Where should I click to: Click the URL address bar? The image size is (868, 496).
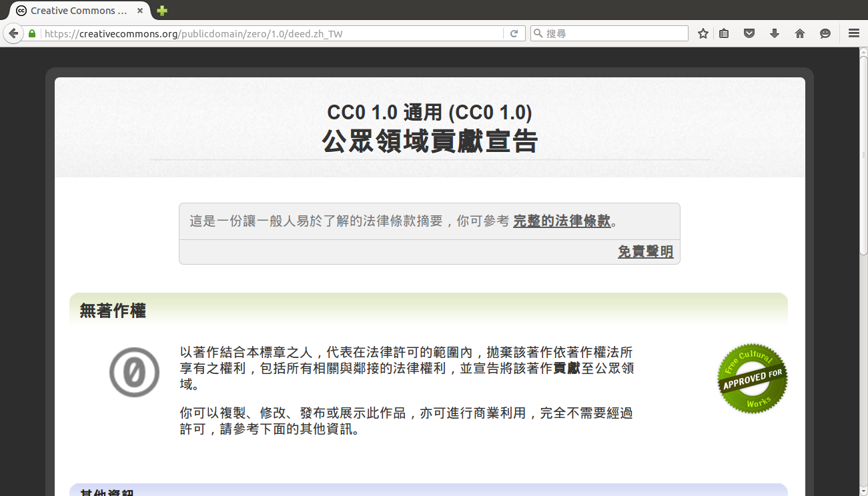267,33
